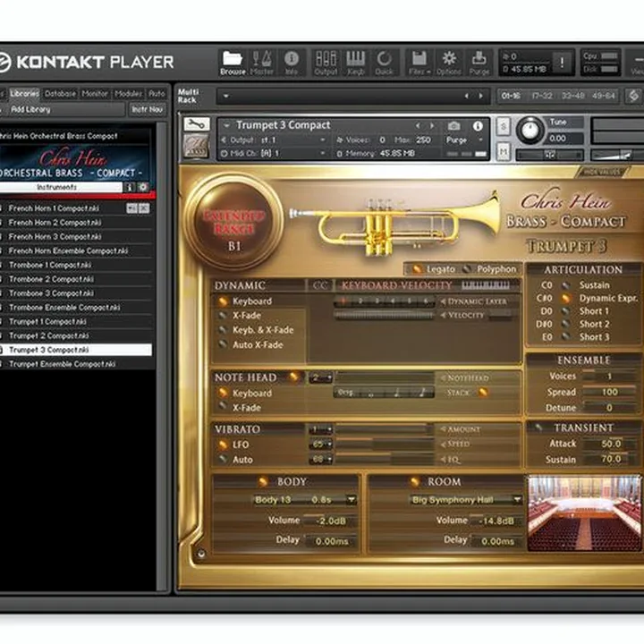The height and width of the screenshot is (644, 644).
Task: Click the Extended Range B1 button
Action: click(233, 222)
